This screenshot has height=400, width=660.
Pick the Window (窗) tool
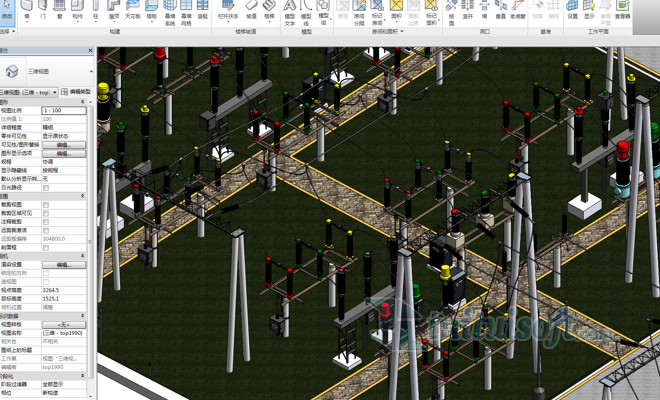pos(59,11)
